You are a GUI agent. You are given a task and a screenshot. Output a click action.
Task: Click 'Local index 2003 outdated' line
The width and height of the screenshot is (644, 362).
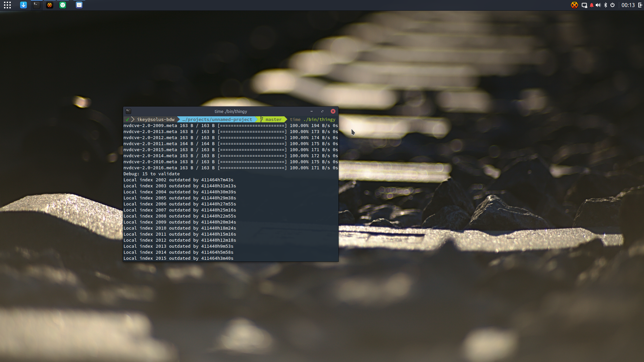(180, 186)
